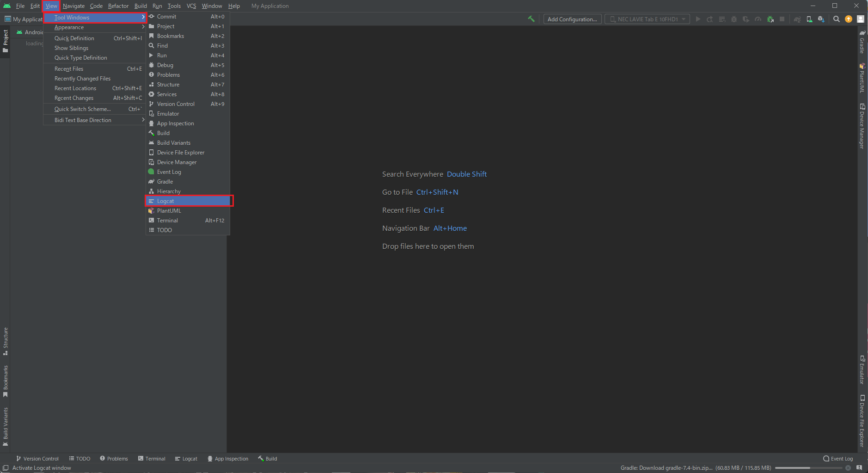Click the Profile app gauge icon

pos(758,19)
